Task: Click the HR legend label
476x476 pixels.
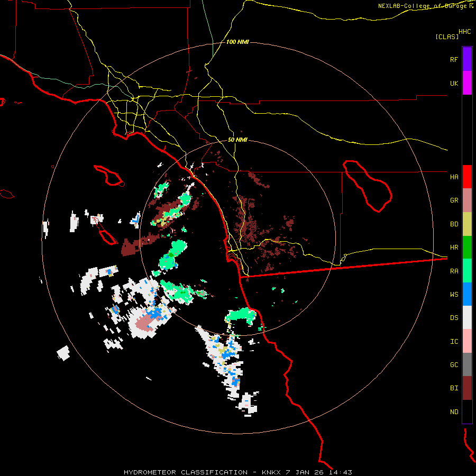Action: tap(454, 248)
